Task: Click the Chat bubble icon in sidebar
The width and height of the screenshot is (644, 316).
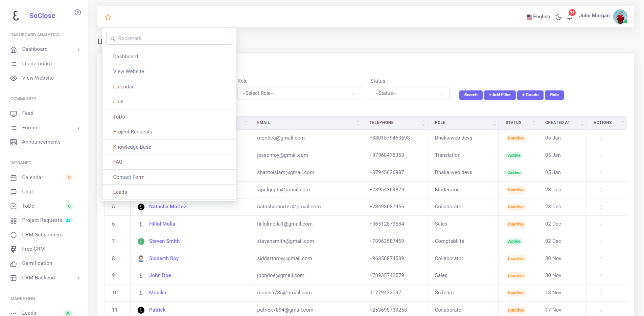Action: click(14, 192)
